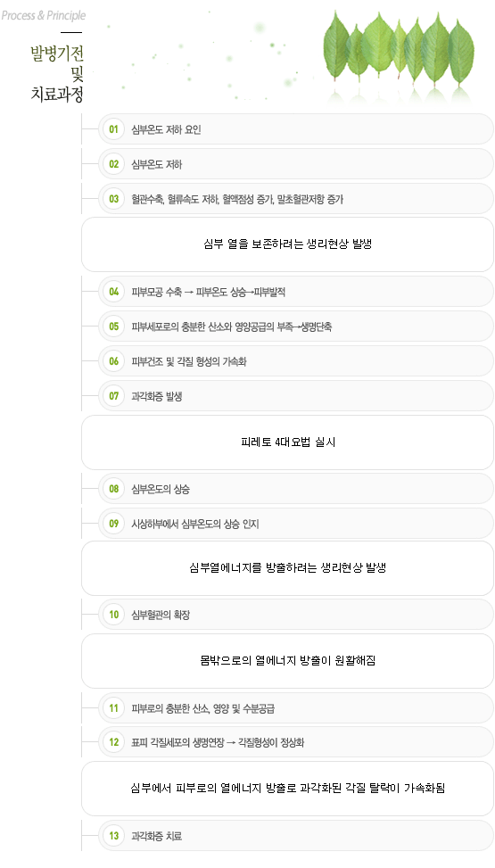Image resolution: width=495 pixels, height=868 pixels.
Task: Click the '심부 열을 보존하려는 생리현상 발생' box
Action: (287, 244)
